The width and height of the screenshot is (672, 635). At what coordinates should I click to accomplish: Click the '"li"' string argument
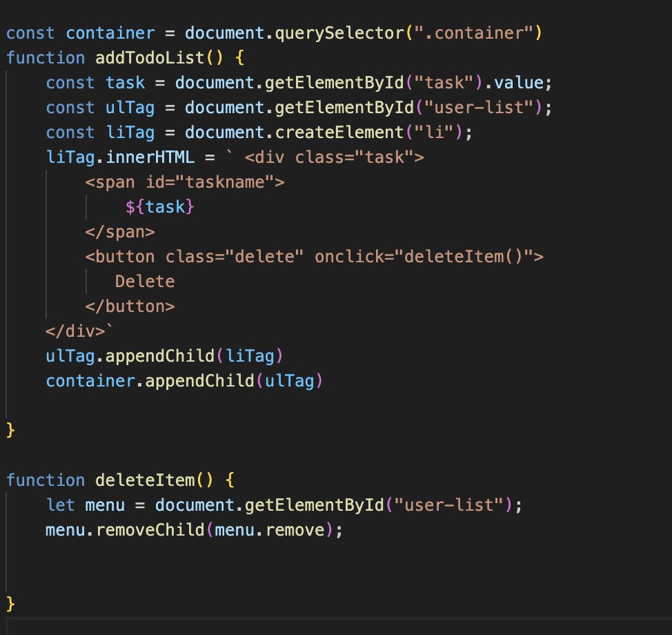pos(434,133)
